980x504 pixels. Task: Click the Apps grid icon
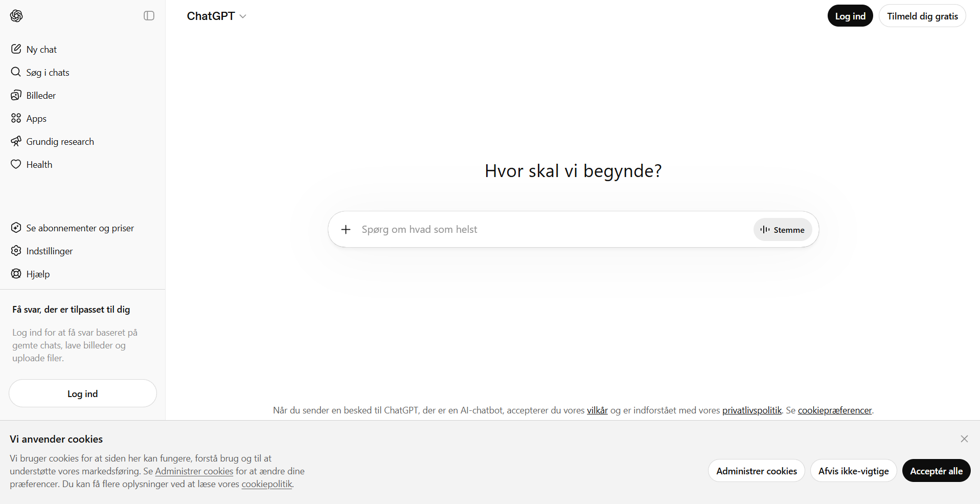click(16, 118)
